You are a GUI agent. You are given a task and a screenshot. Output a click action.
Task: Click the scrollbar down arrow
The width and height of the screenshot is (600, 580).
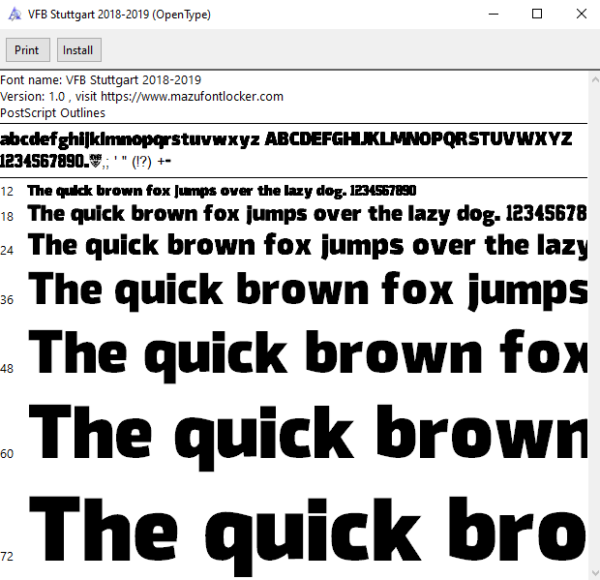pyautogui.click(x=595, y=573)
